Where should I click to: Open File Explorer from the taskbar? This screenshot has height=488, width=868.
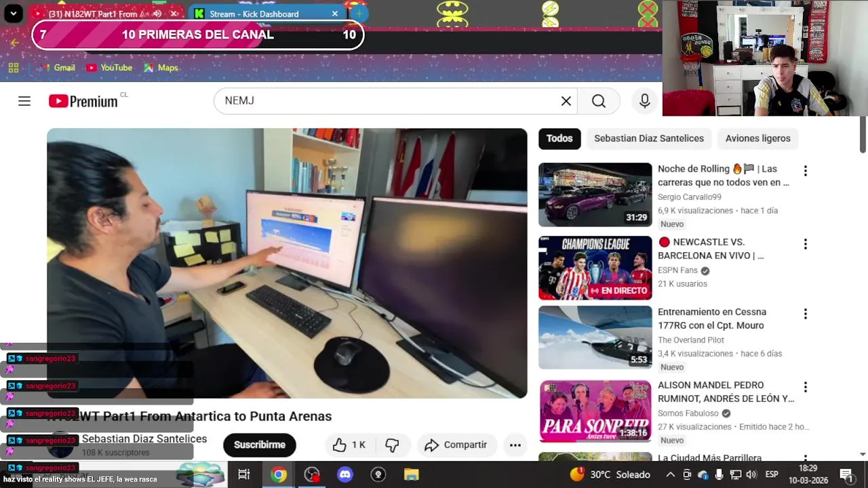point(412,474)
